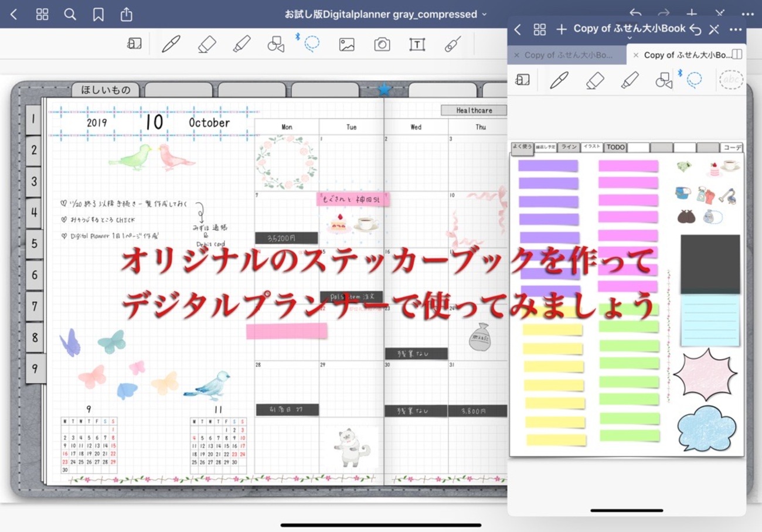Close the inactive Copy of ふせん大小Bo tab
The width and height of the screenshot is (762, 532).
pyautogui.click(x=516, y=55)
